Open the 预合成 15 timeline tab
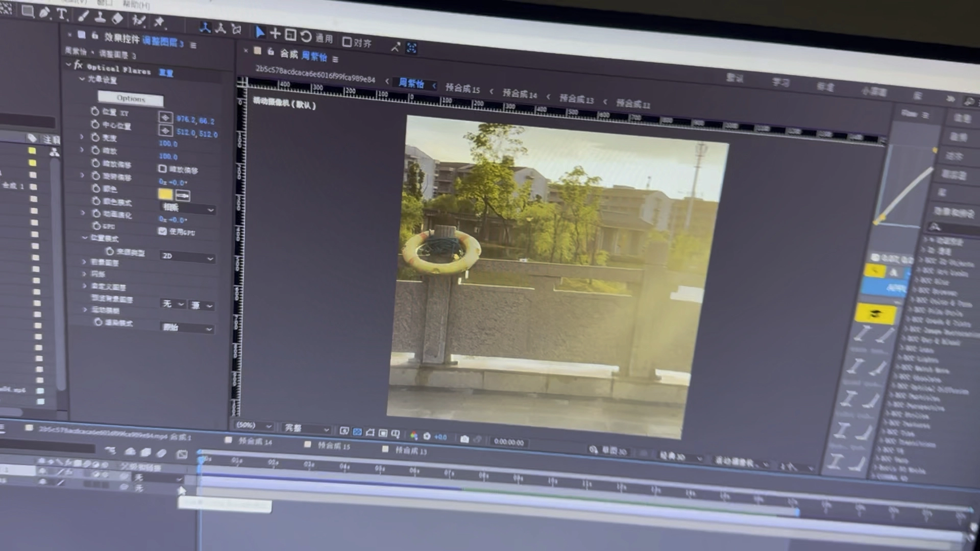Screen dimensions: 980x551 coord(334,446)
